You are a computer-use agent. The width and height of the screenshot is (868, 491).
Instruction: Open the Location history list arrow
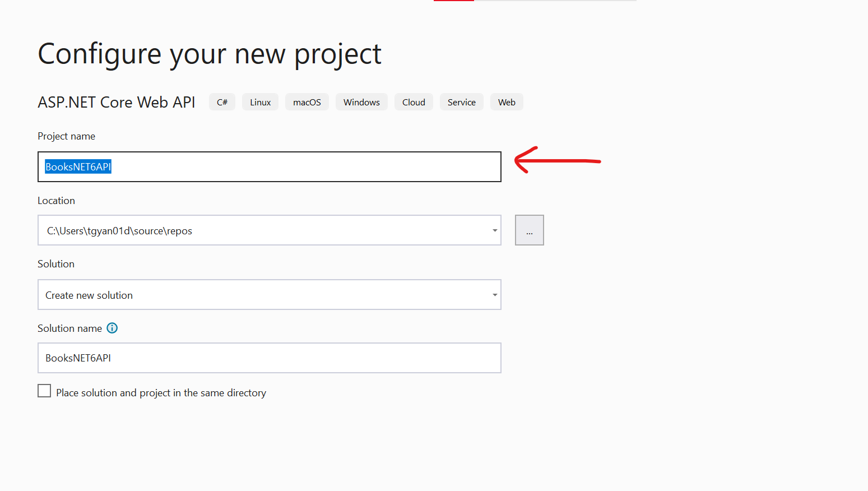point(494,230)
